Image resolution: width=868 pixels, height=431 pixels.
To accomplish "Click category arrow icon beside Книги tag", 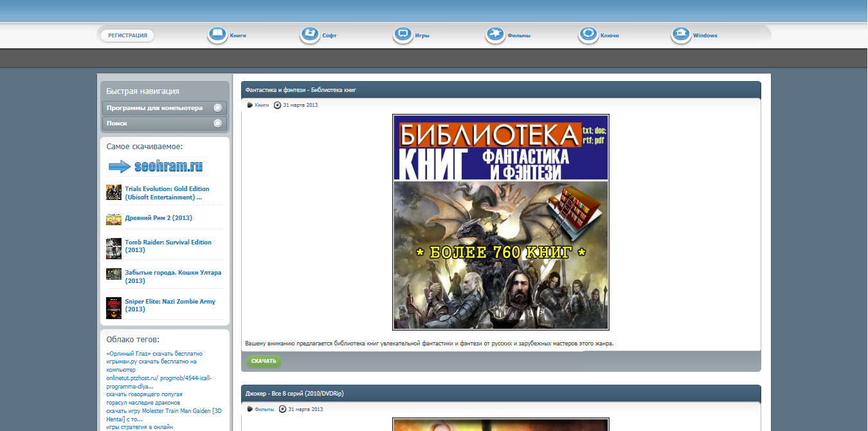I will tap(250, 105).
